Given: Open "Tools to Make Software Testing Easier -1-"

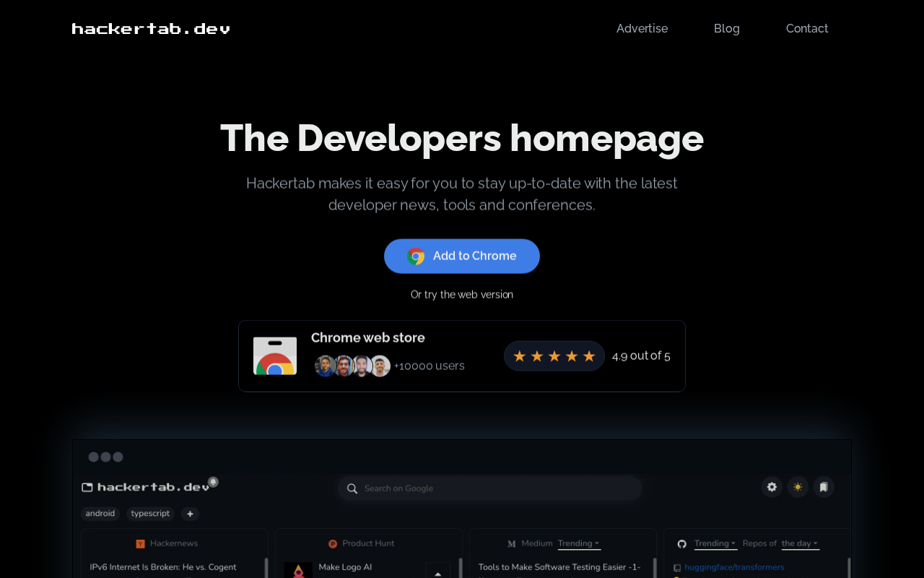Looking at the screenshot, I should pos(559,567).
